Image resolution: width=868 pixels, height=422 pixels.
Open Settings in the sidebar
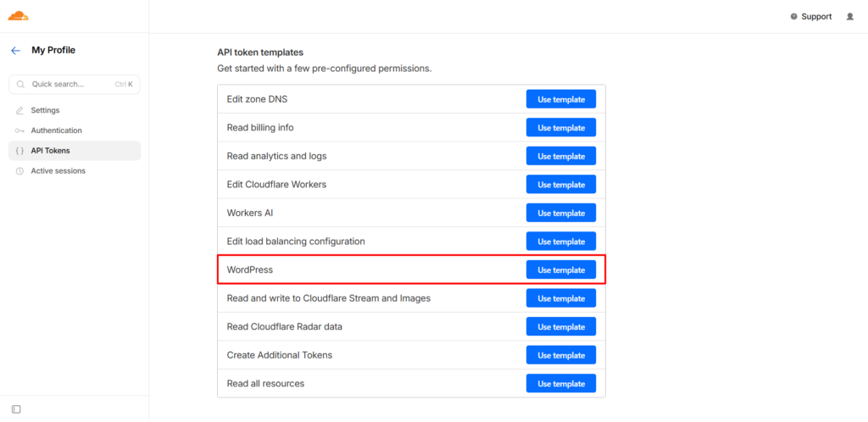pos(75,111)
